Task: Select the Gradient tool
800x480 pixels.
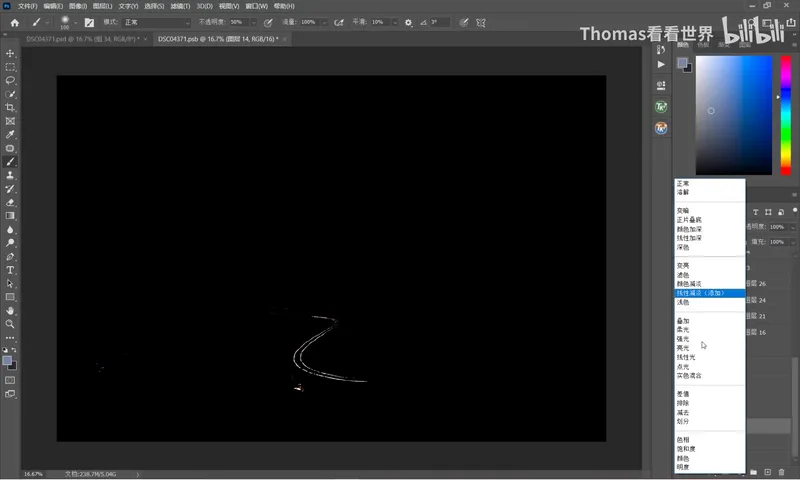Action: 10,216
